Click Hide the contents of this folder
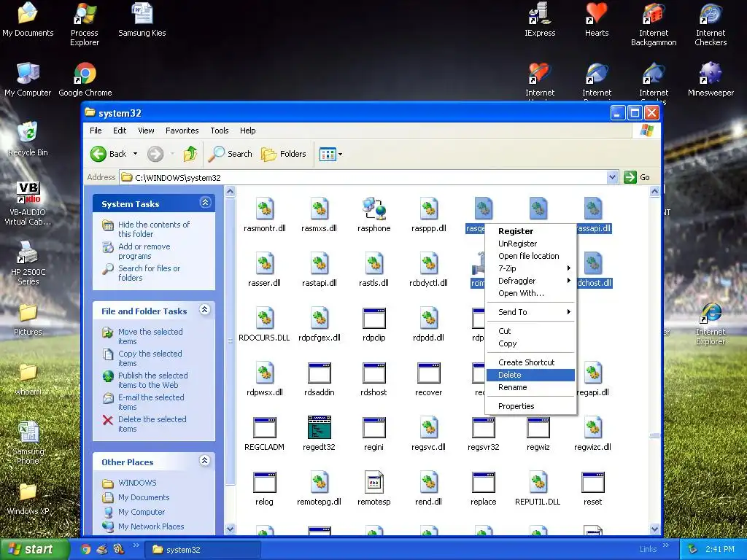This screenshot has width=747, height=560. click(x=153, y=229)
